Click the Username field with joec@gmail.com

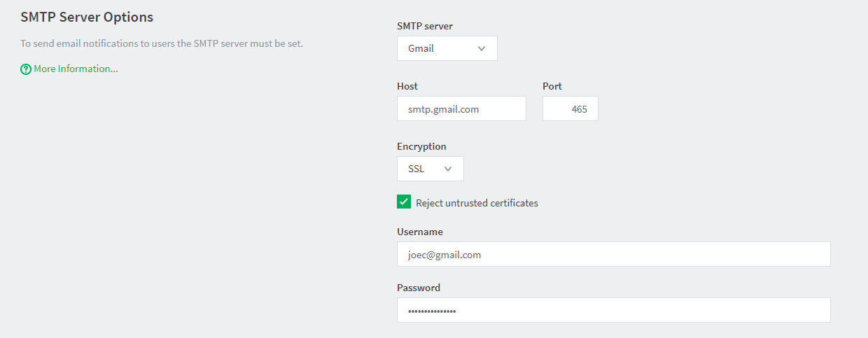click(614, 254)
